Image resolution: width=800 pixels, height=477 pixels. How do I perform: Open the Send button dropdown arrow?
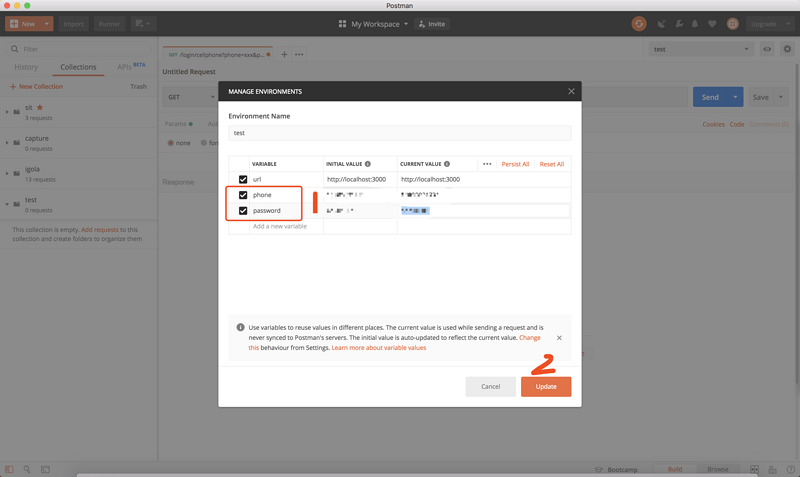click(735, 97)
